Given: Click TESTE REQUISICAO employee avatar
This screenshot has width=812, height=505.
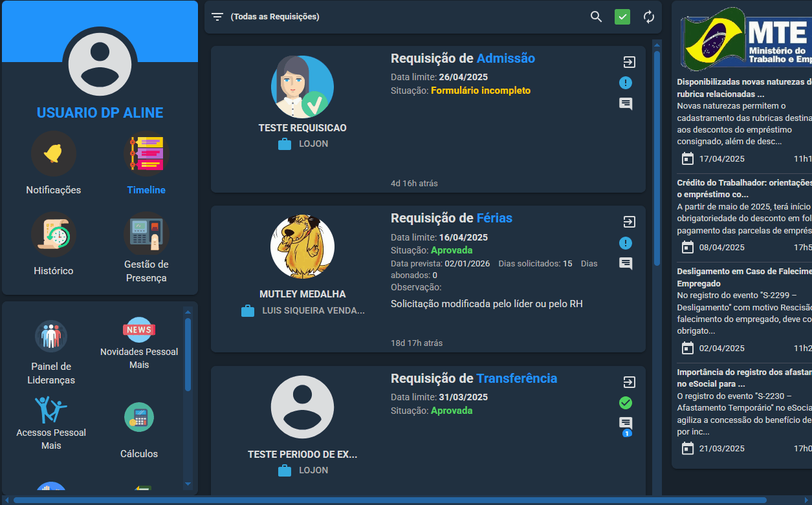Looking at the screenshot, I should pos(302,87).
